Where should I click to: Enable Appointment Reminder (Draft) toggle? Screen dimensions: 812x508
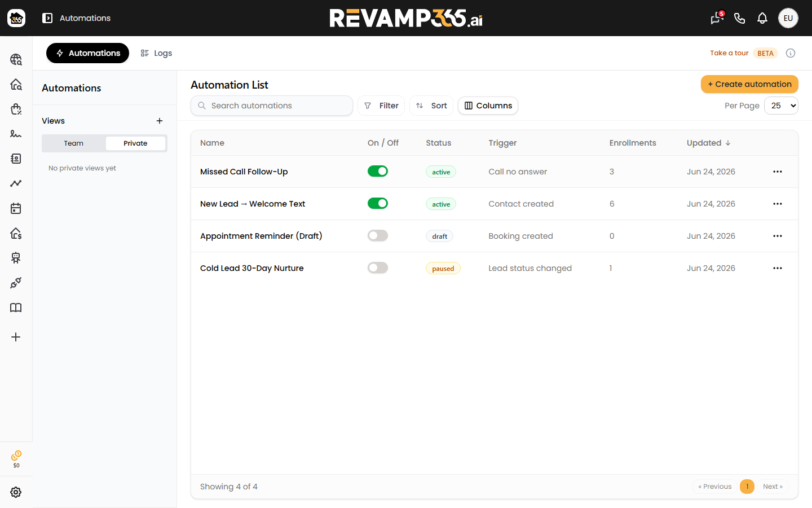tap(378, 235)
